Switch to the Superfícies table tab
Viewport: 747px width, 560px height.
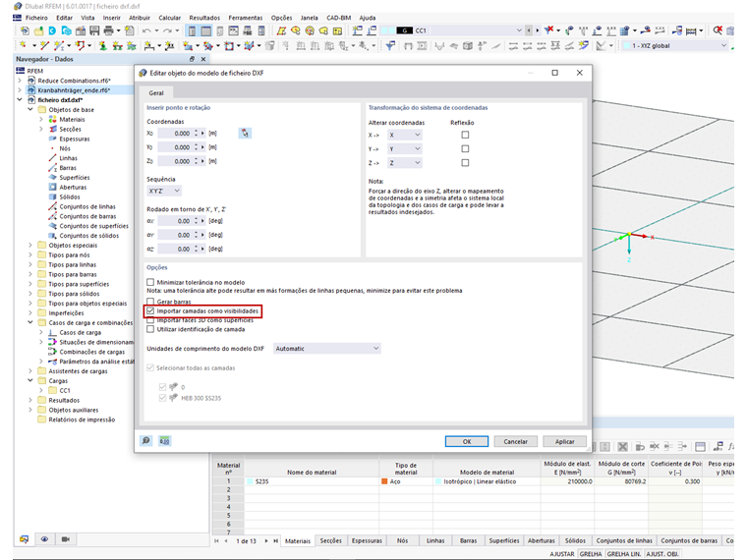504,540
